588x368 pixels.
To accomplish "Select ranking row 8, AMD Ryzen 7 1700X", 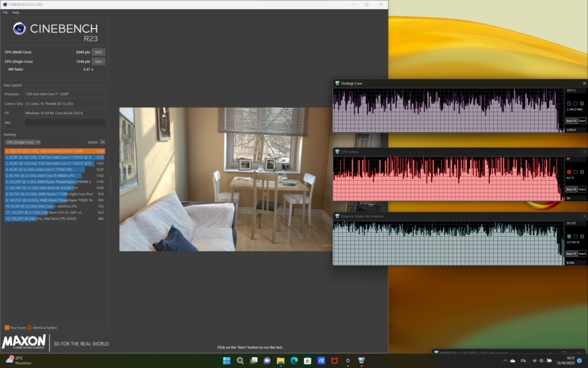I will (x=55, y=194).
